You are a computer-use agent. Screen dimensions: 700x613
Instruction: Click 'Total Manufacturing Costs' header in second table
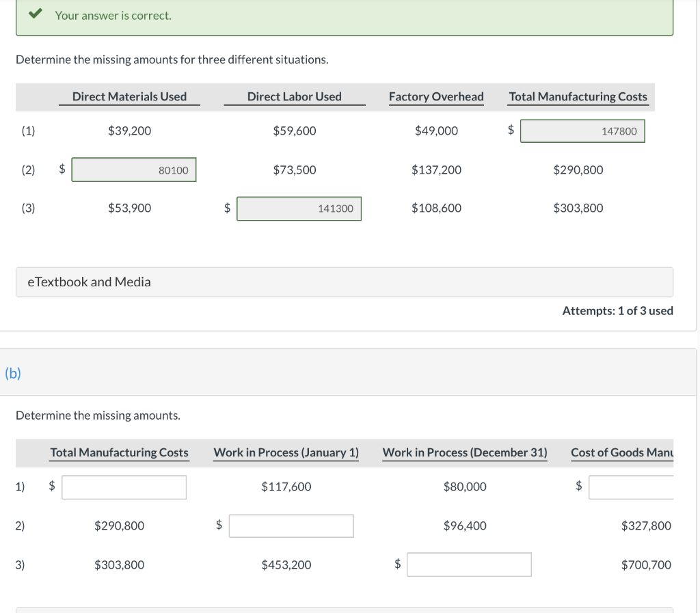(x=119, y=452)
